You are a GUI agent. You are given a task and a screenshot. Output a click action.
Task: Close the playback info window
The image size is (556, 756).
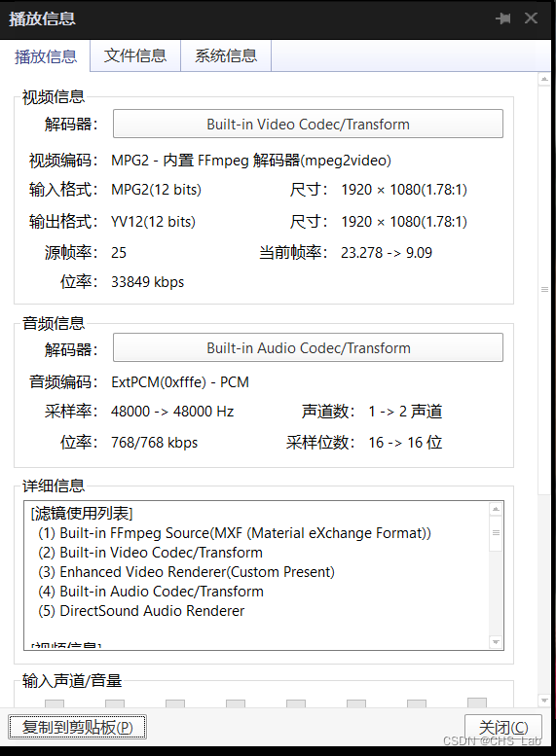(531, 18)
